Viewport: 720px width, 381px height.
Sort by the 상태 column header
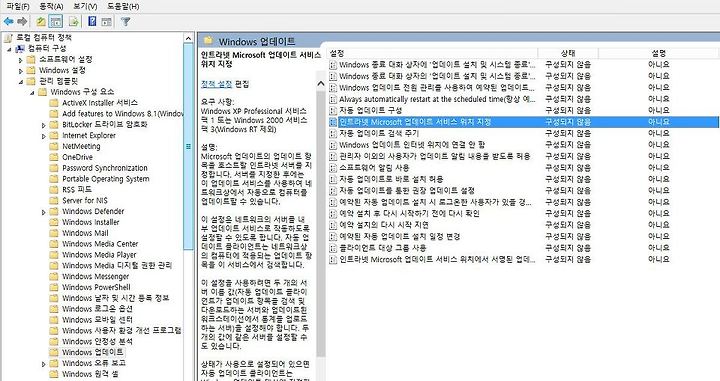point(568,53)
